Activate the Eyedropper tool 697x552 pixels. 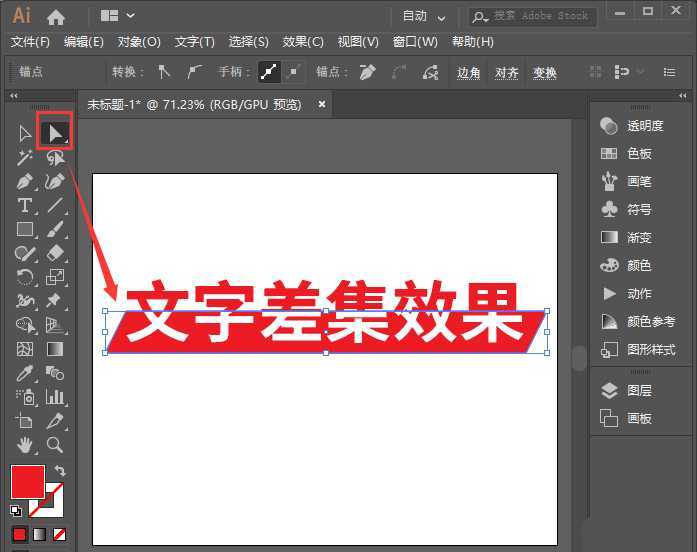point(25,373)
